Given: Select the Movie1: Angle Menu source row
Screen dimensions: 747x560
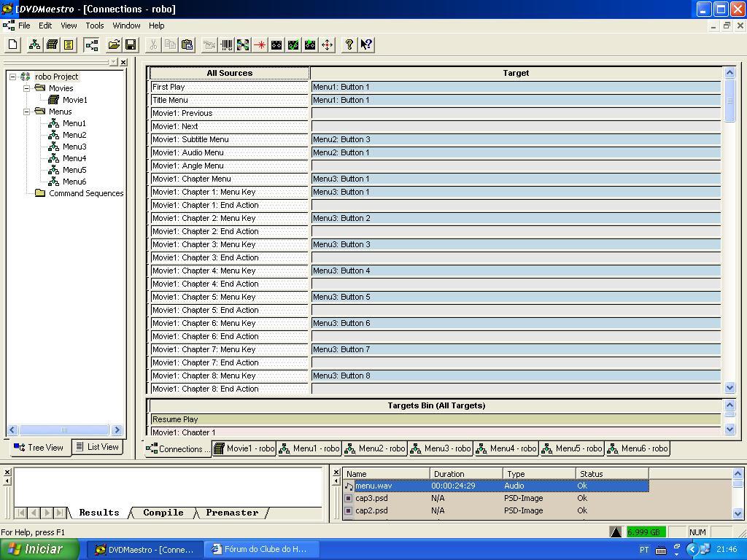Looking at the screenshot, I should [229, 166].
